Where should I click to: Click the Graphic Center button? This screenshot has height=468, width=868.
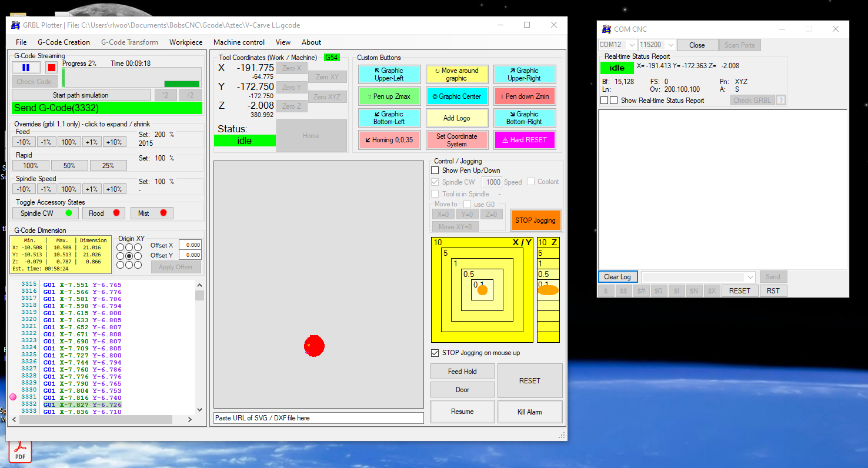pos(456,96)
